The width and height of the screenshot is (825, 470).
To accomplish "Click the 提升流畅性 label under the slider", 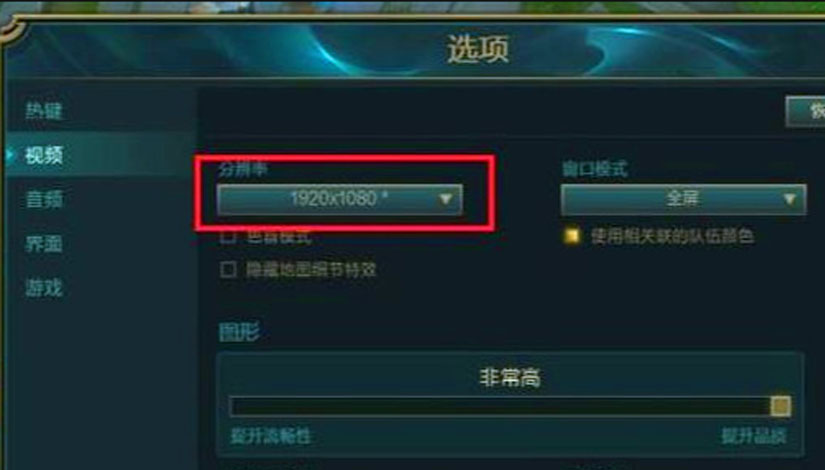I will 271,436.
